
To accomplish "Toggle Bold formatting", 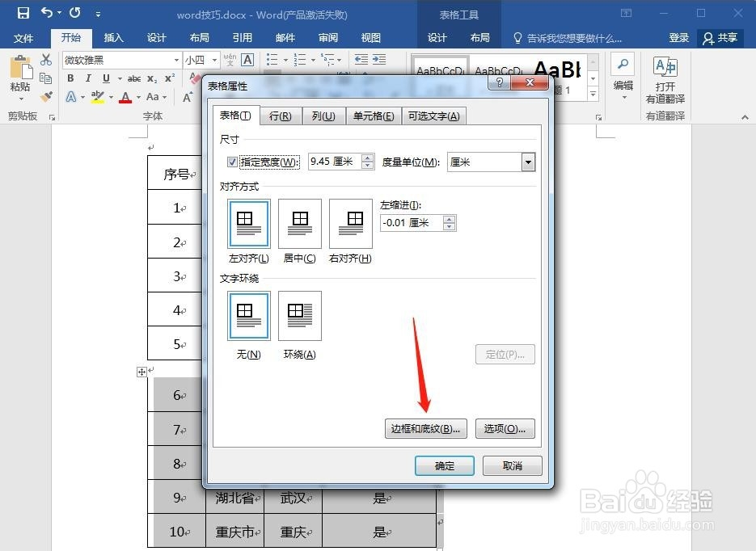I will (x=71, y=78).
